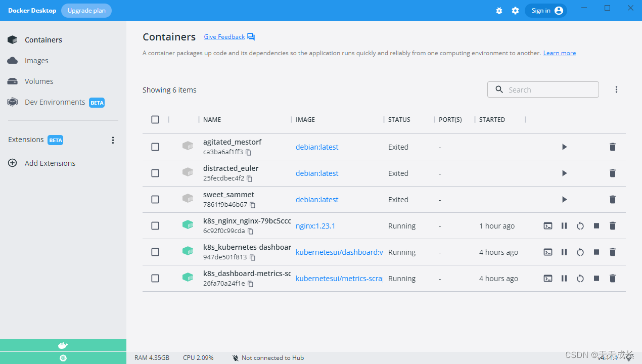
Task: Open the troubleshoot bug icon
Action: tap(499, 11)
